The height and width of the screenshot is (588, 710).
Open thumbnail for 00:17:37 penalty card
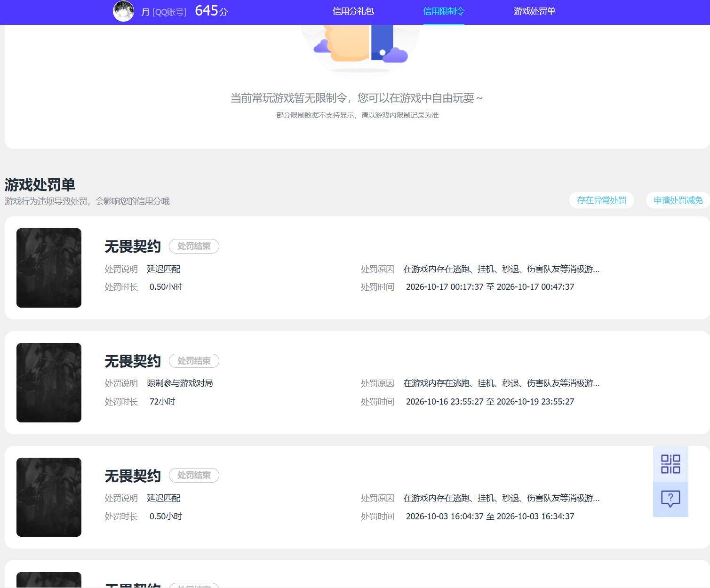(x=49, y=268)
